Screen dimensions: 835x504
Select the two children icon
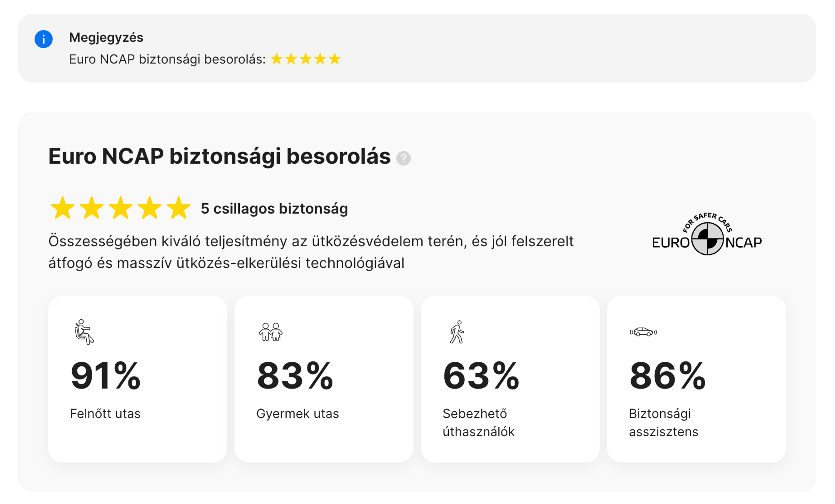coord(271,332)
